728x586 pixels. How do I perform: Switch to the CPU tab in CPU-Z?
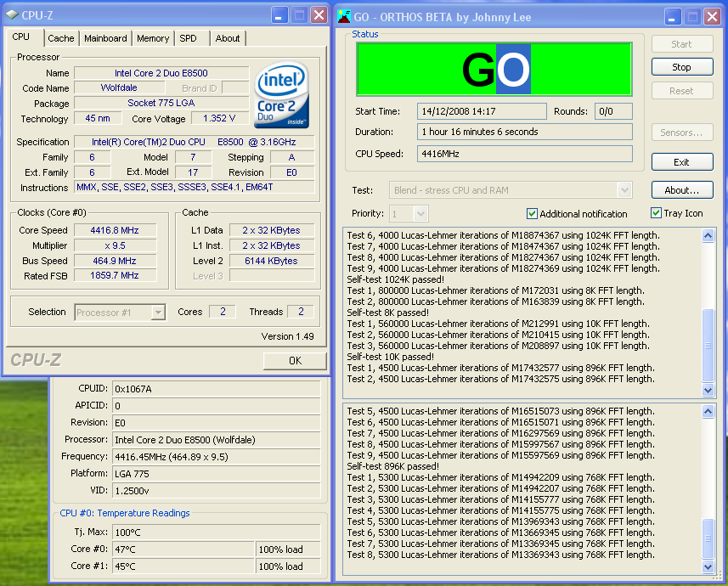[21, 37]
